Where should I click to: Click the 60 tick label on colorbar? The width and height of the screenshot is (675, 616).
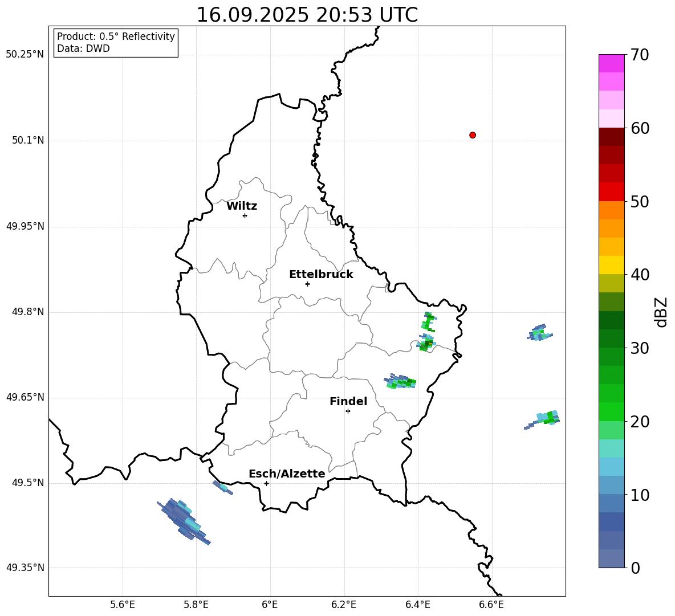point(640,128)
